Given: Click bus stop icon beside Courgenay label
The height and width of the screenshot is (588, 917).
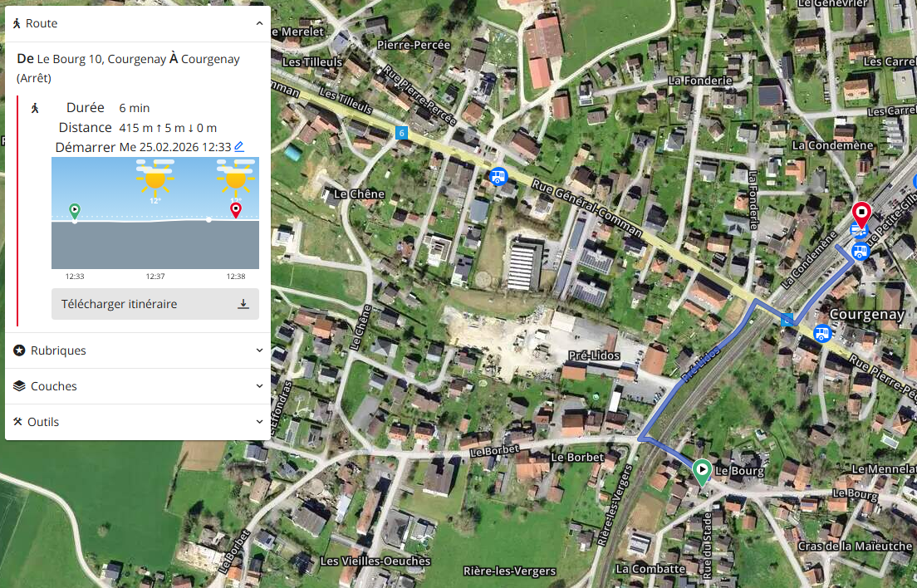Looking at the screenshot, I should [821, 333].
